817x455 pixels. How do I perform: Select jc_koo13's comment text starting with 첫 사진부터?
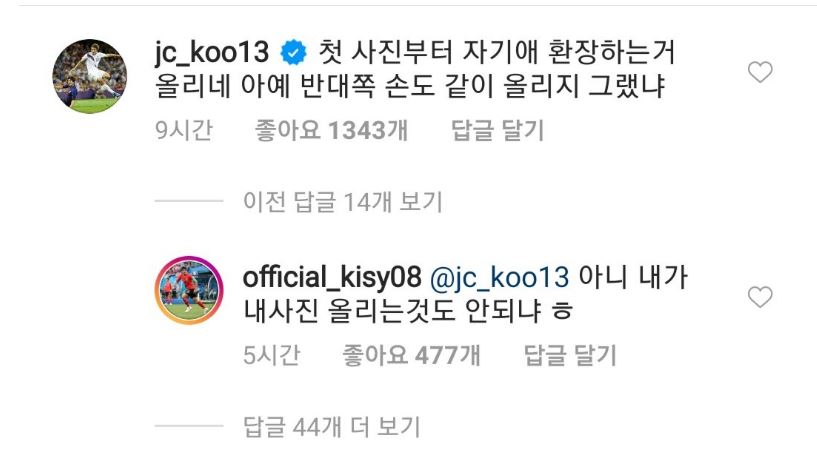pyautogui.click(x=415, y=69)
